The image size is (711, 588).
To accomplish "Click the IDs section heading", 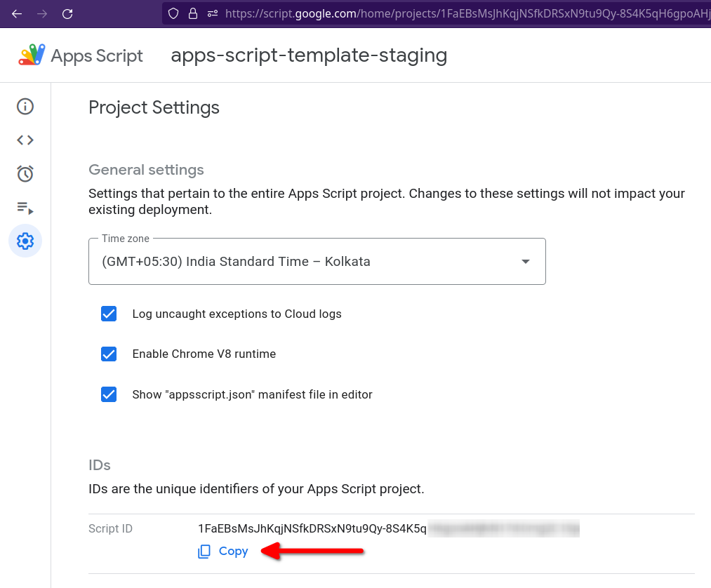I will click(99, 465).
